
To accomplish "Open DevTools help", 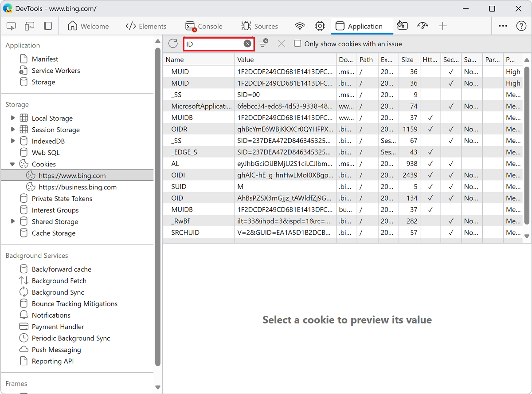I will point(522,26).
